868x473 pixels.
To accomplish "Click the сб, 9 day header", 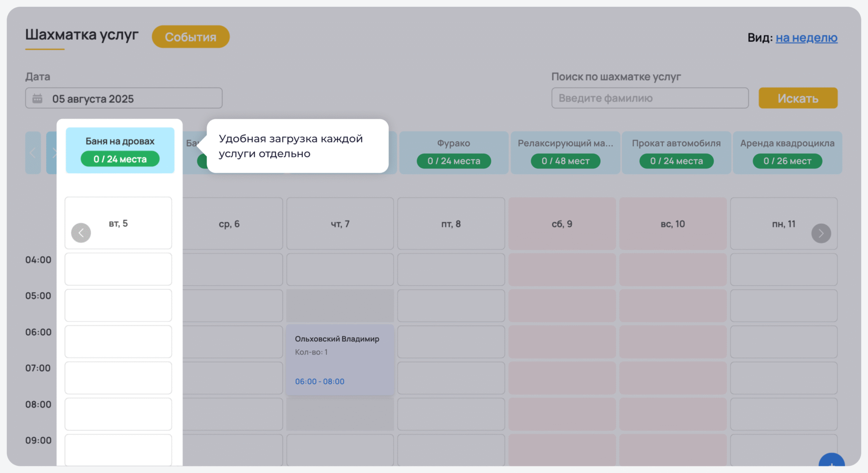I will (562, 224).
